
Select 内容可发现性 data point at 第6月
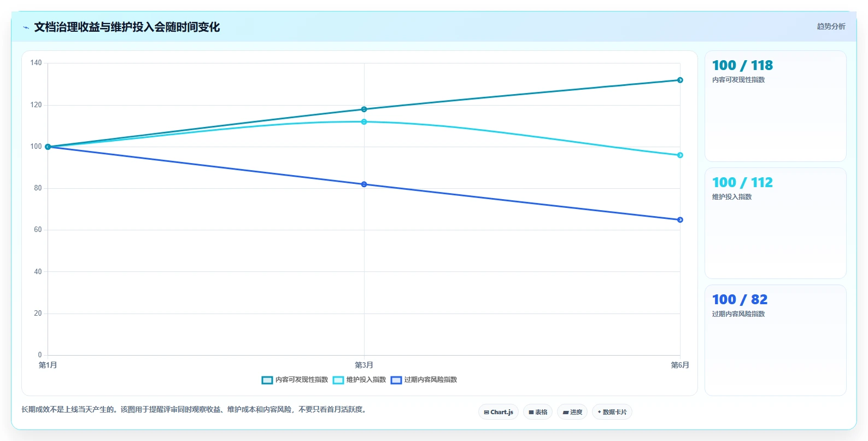click(680, 80)
